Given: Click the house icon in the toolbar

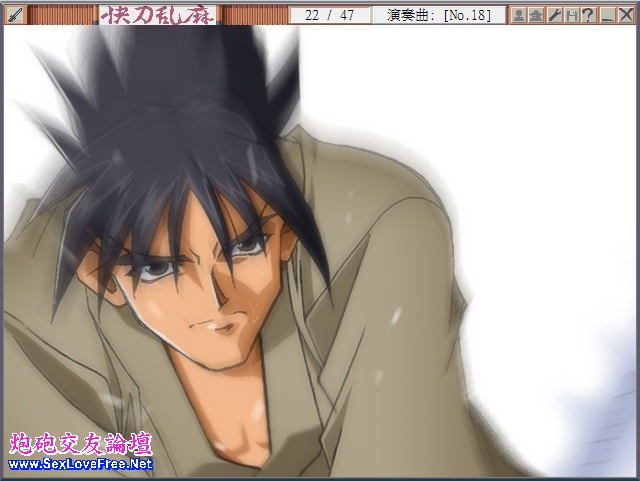Looking at the screenshot, I should [536, 15].
